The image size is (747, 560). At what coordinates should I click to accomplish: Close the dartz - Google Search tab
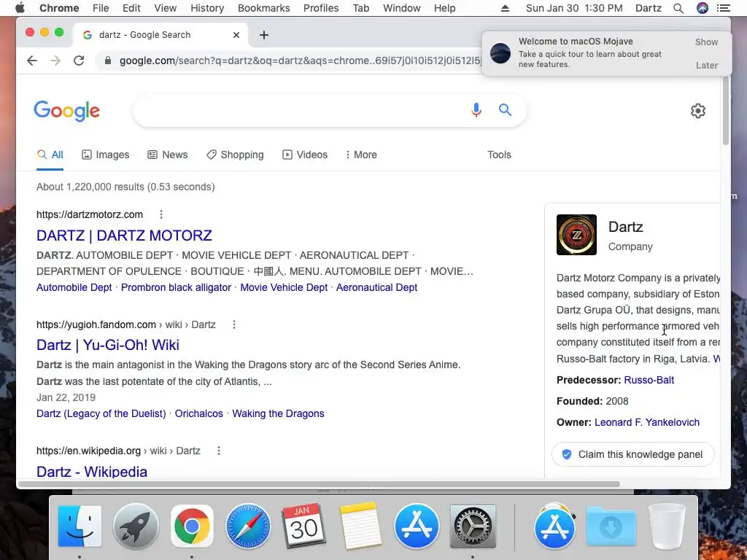(236, 35)
